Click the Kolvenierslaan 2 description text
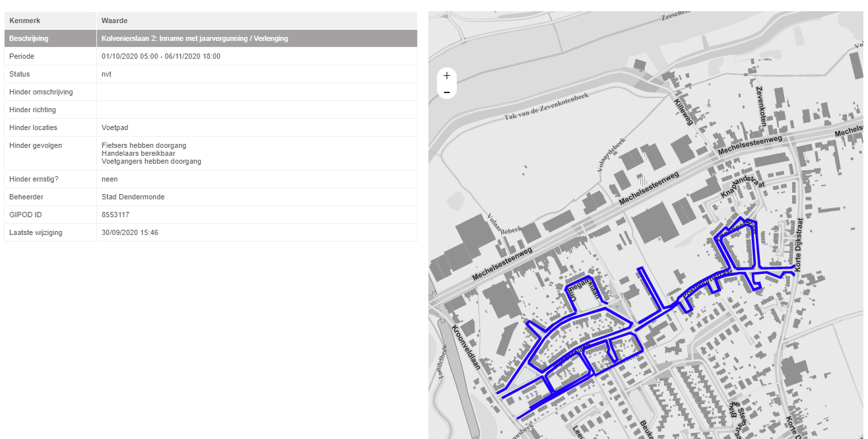Viewport: 868px width, 439px height. pyautogui.click(x=195, y=39)
